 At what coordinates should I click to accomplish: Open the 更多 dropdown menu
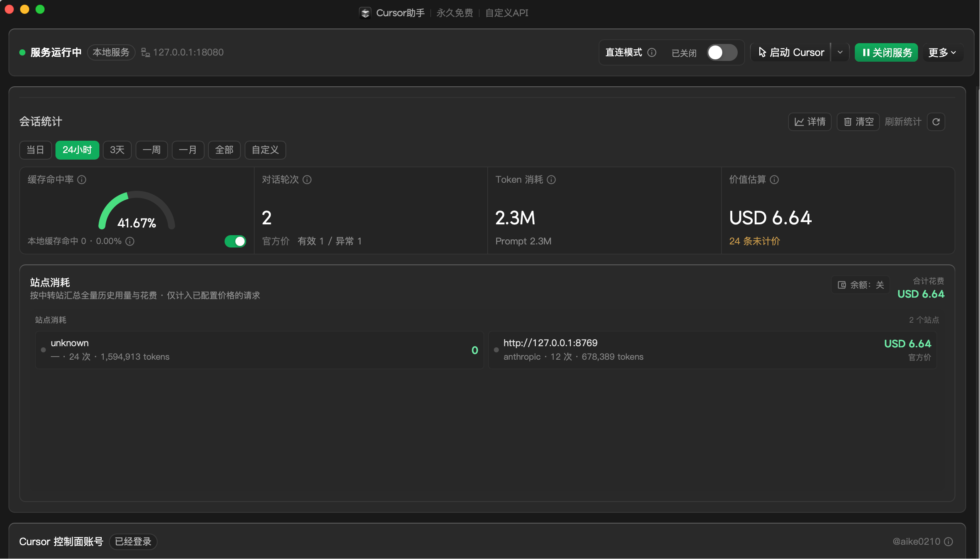point(942,52)
